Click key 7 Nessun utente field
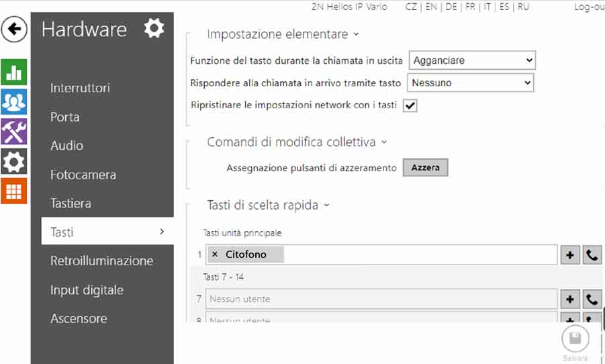 (x=381, y=299)
